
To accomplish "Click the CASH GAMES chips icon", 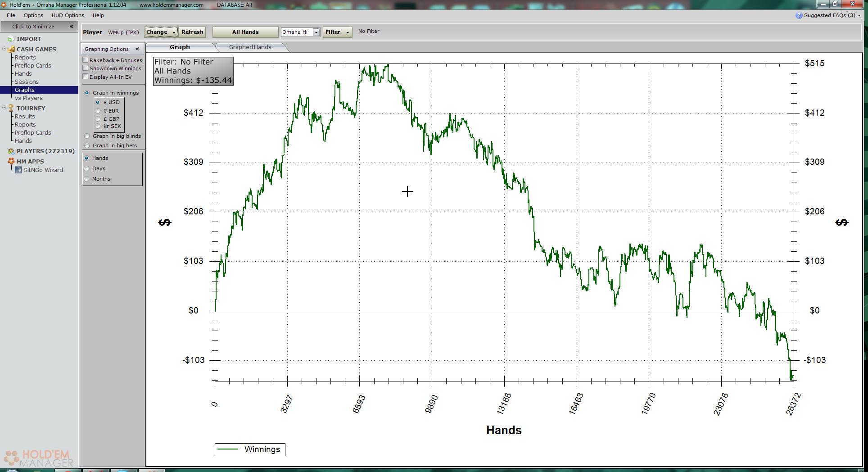I will (11, 50).
